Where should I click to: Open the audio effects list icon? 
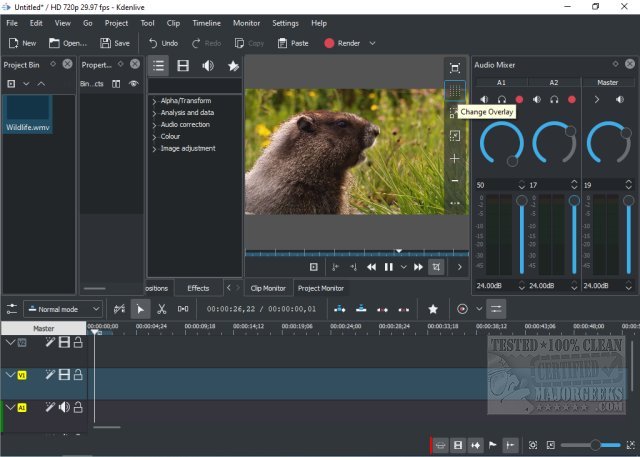[x=208, y=66]
